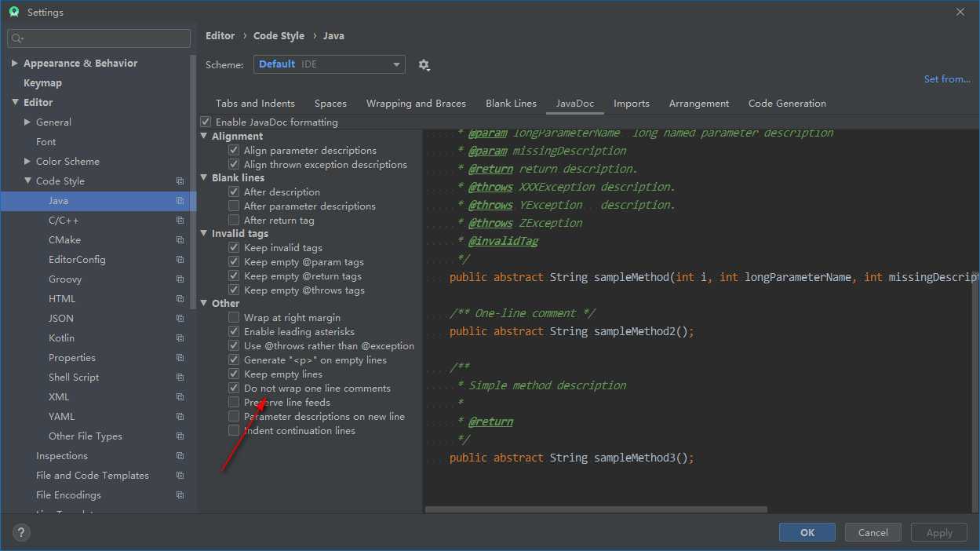Screen dimensions: 980x551
Task: Click the copy icon on the Groovy row
Action: pos(180,279)
